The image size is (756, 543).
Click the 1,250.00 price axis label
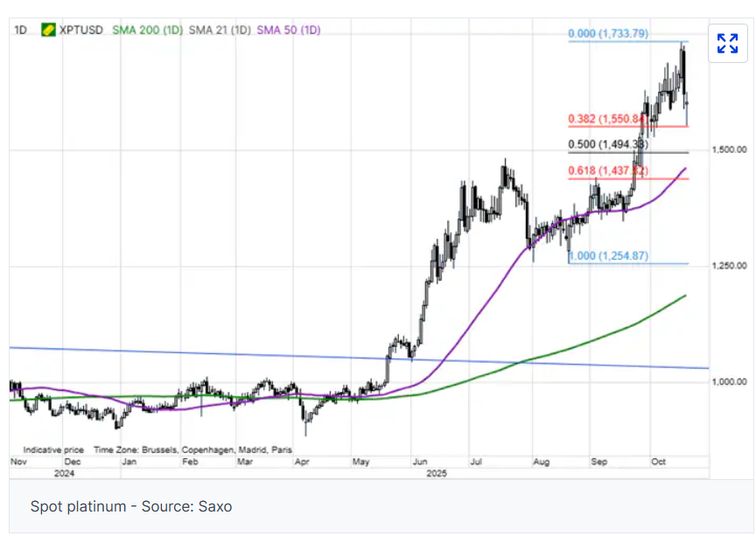728,265
